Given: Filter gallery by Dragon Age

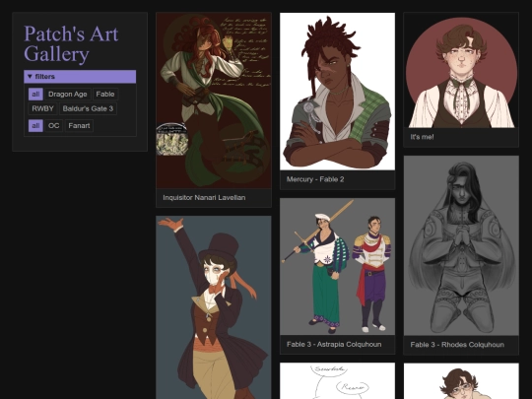Looking at the screenshot, I should coord(68,95).
